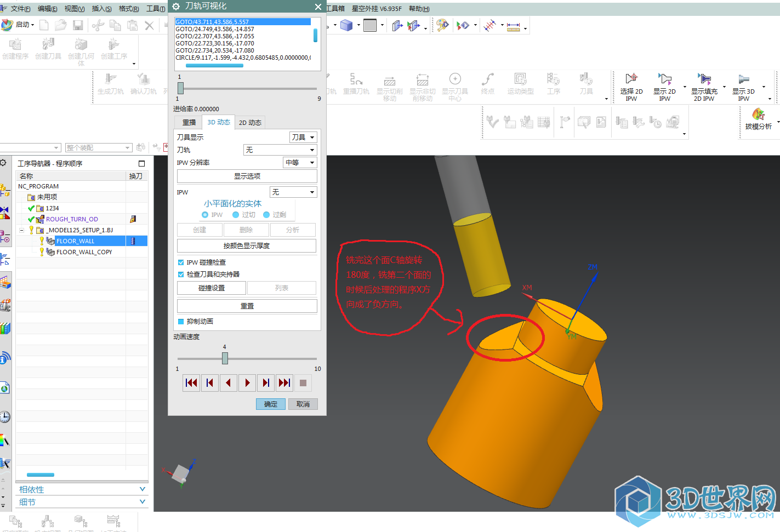The width and height of the screenshot is (780, 532).
Task: Toggle 检查刀具和夹持器 checkbox
Action: click(x=181, y=274)
